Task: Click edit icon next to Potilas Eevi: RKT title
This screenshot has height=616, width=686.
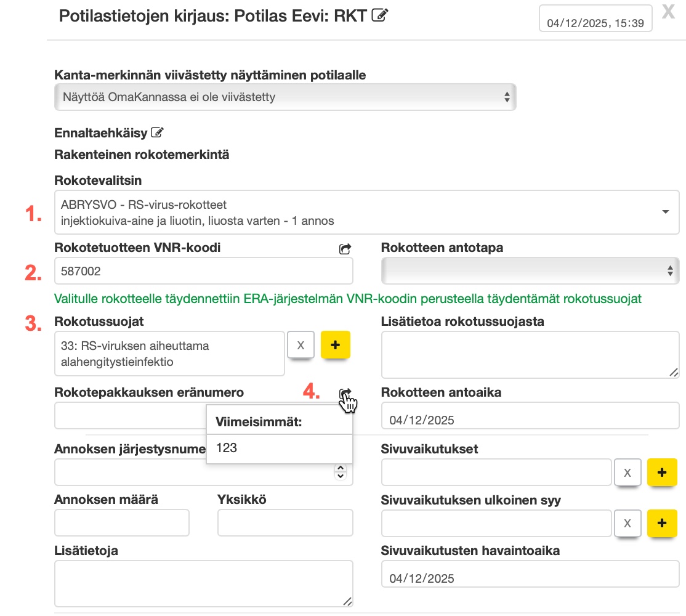Action: tap(380, 16)
